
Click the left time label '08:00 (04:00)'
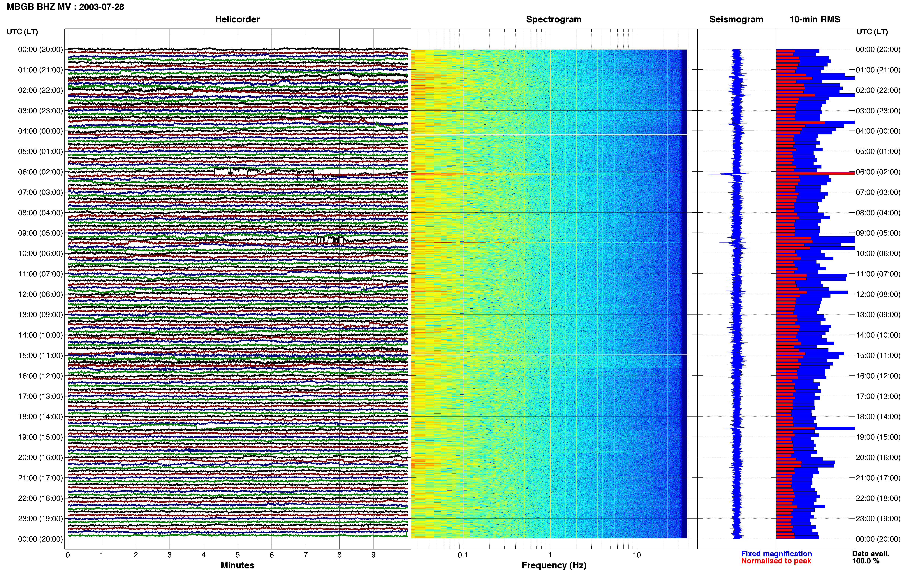pos(41,212)
